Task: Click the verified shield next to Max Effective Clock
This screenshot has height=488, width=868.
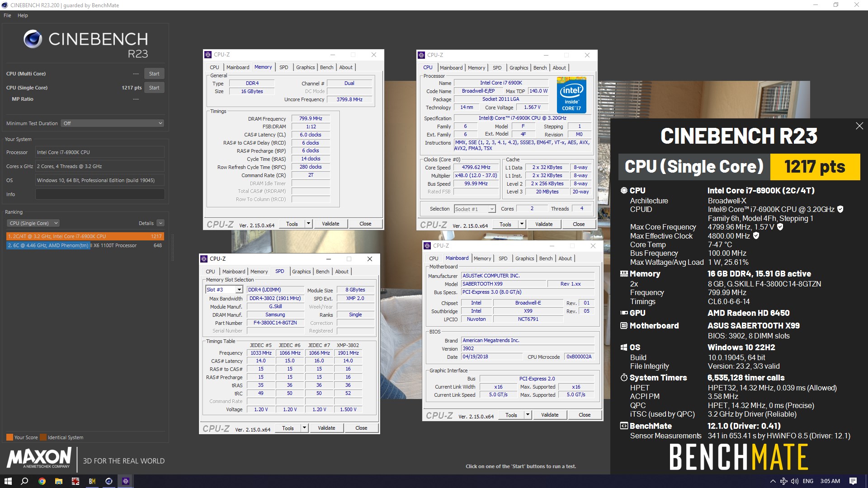Action: tap(756, 235)
